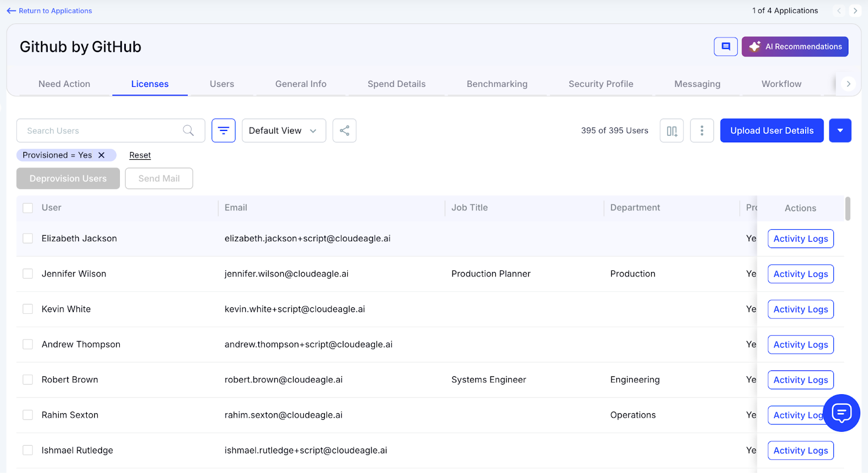Screen dimensions: 868x473
Task: Open Activity Logs for Elizabeth Jackson
Action: [801, 239]
